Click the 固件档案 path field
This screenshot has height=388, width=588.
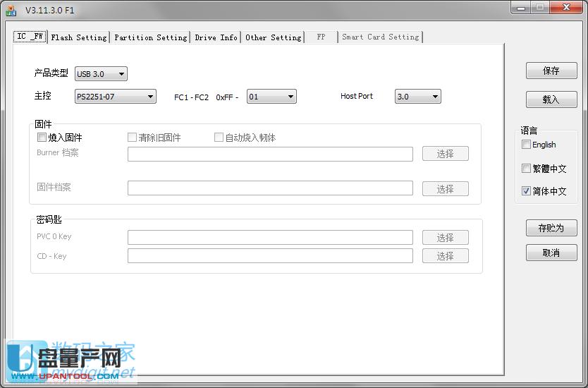click(x=270, y=188)
